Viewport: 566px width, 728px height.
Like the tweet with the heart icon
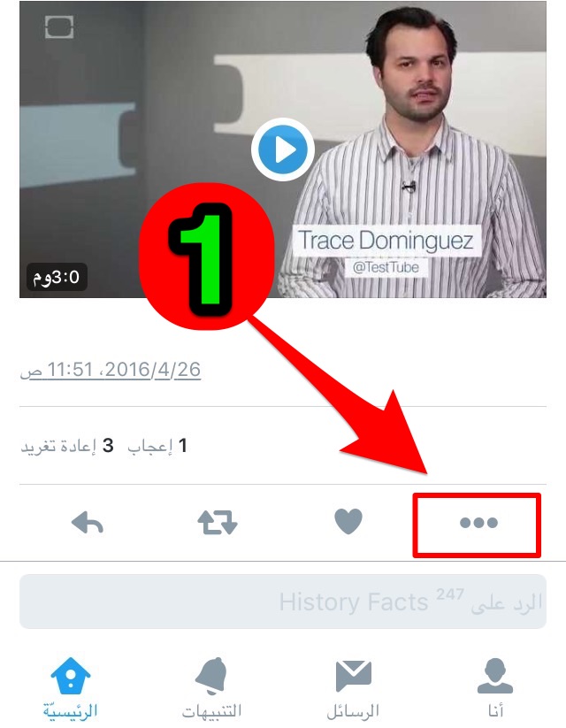(x=348, y=521)
